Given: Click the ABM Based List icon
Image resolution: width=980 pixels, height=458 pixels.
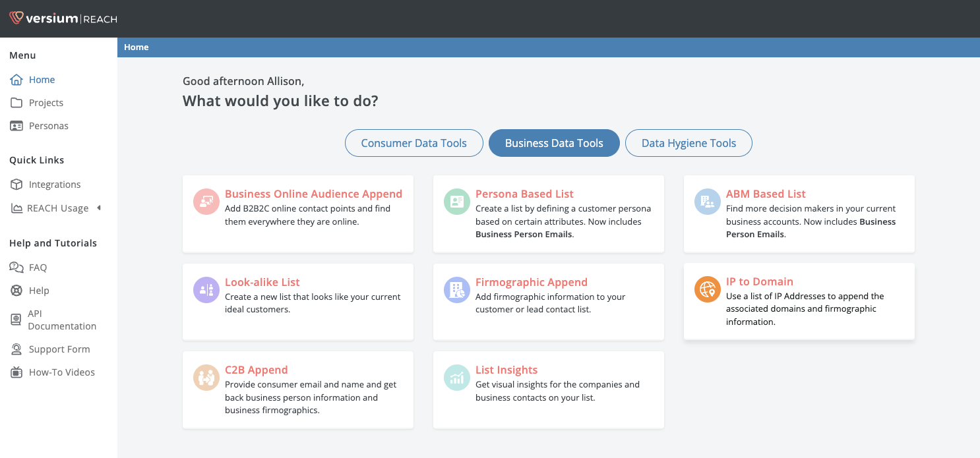Looking at the screenshot, I should click(x=707, y=202).
